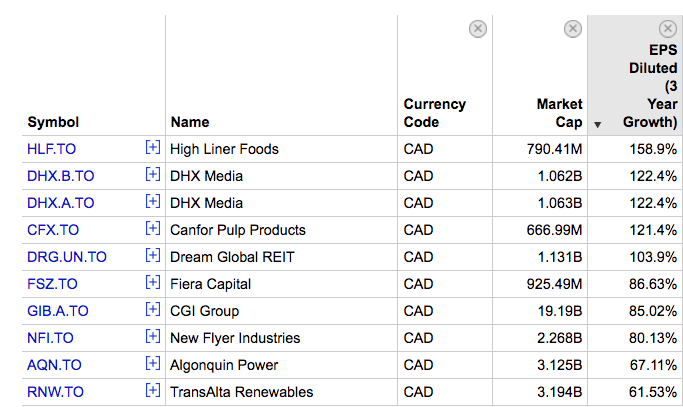The image size is (683, 407).
Task: Toggle sort arrow on EPS Diluted column
Action: (598, 125)
